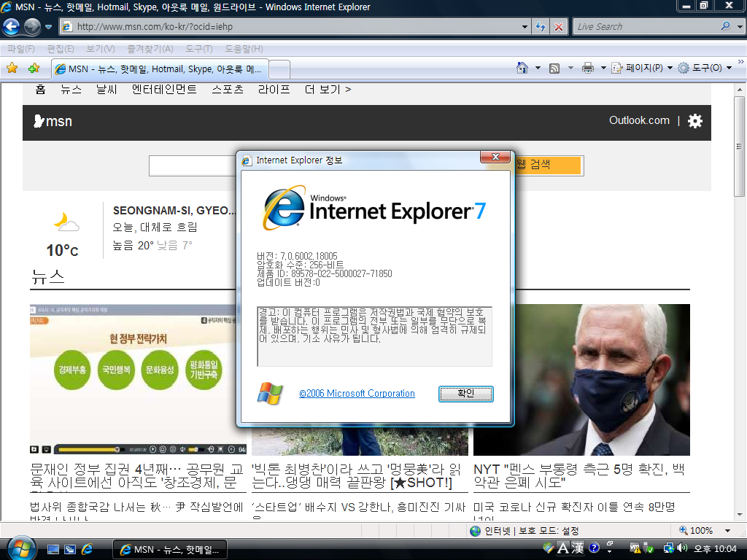
Task: Click the 날씨 navigation link
Action: [x=107, y=89]
